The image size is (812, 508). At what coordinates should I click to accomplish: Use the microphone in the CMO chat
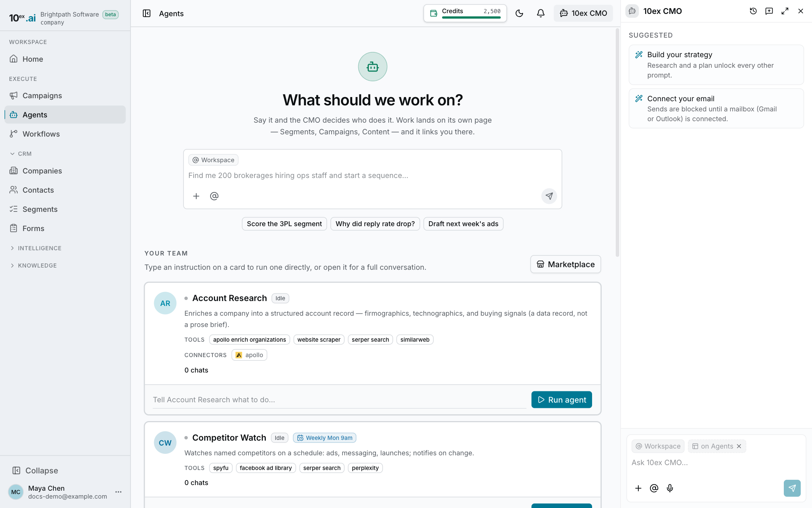(670, 488)
